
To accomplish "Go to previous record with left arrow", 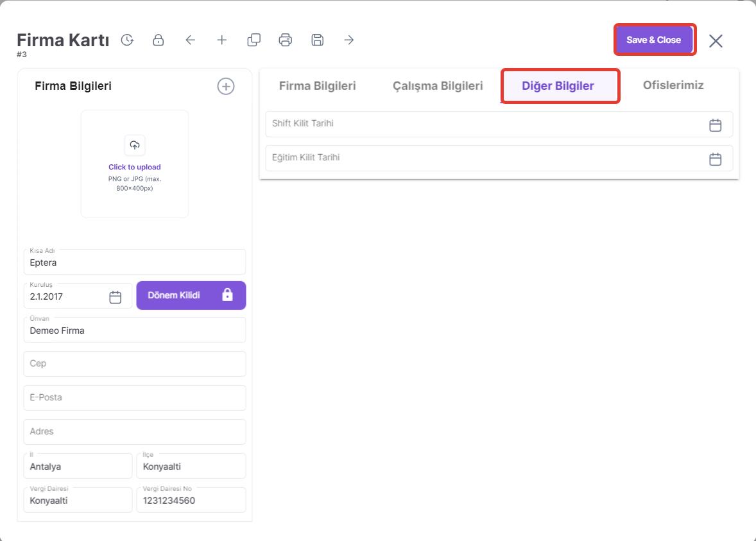I will pos(190,40).
